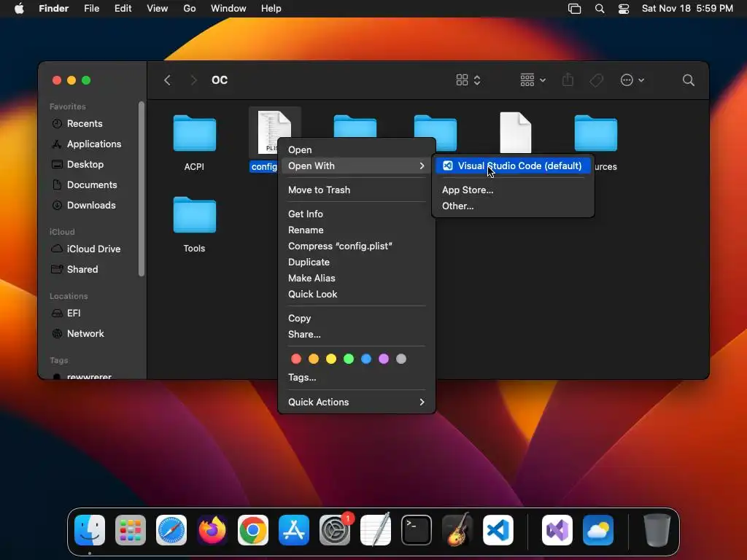Launch Visual Studio Code from the Dock
Viewport: 747px width, 560px height.
pyautogui.click(x=498, y=530)
